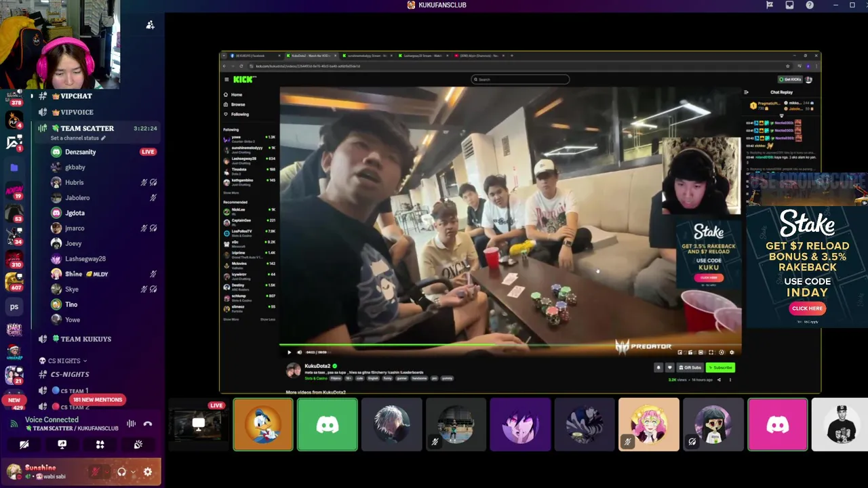
Task: Open the server with 378 badge
Action: coord(14,98)
